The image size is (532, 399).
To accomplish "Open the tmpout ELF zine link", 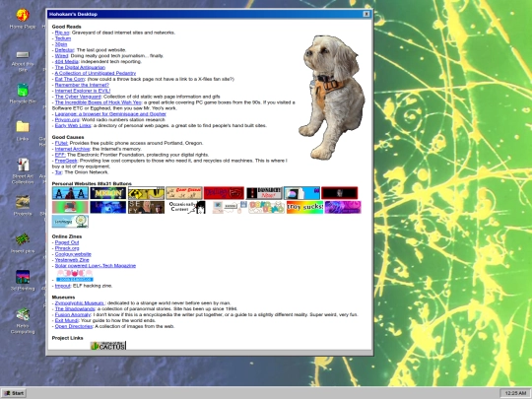I will (x=62, y=286).
